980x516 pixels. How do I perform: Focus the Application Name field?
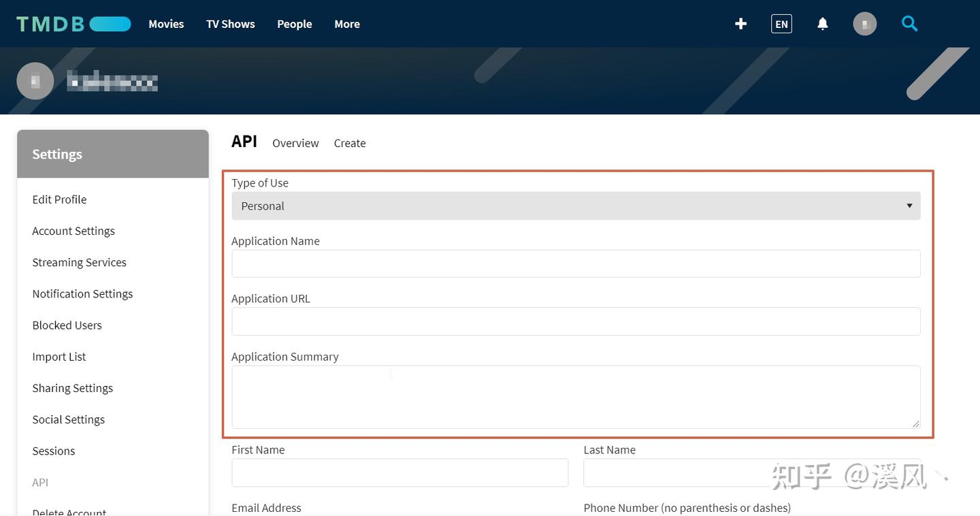(576, 263)
